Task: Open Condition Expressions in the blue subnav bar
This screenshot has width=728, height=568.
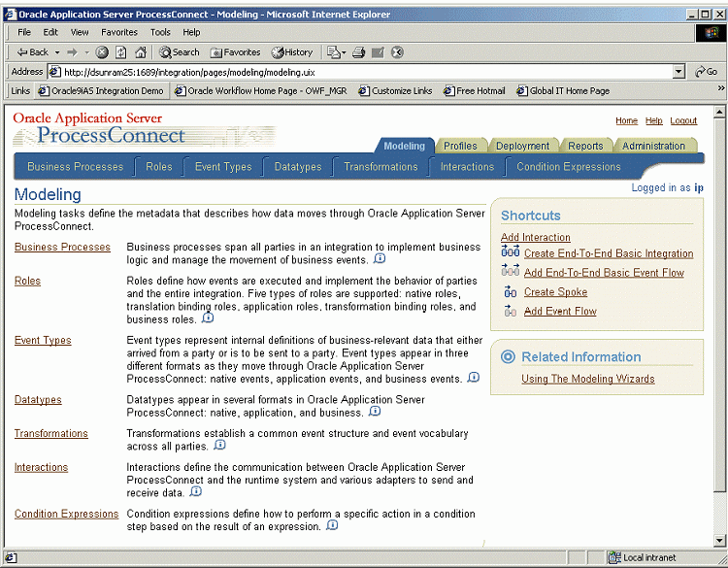Action: pos(569,167)
